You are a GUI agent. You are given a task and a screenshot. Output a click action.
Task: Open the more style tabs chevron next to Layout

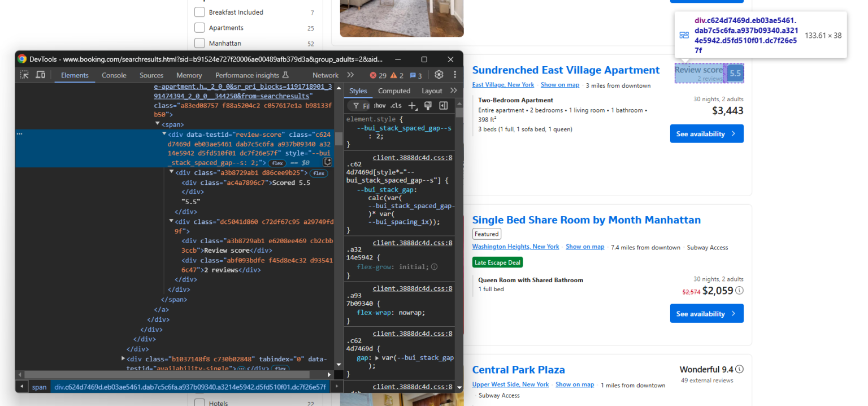tap(454, 90)
